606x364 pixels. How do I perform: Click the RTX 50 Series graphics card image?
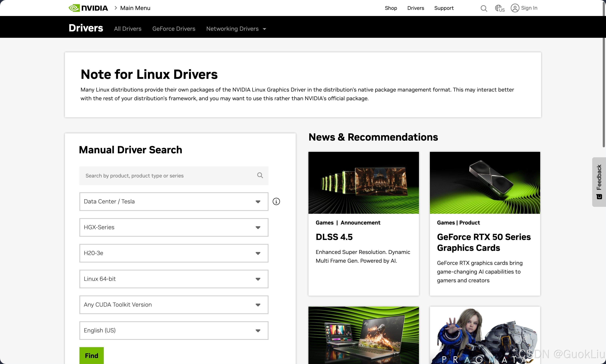(x=485, y=183)
